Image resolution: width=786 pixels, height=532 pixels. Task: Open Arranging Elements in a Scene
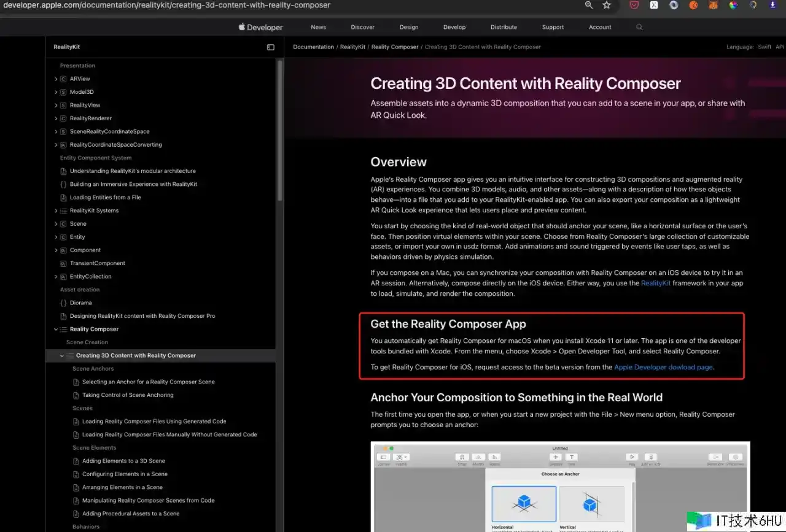tap(122, 487)
